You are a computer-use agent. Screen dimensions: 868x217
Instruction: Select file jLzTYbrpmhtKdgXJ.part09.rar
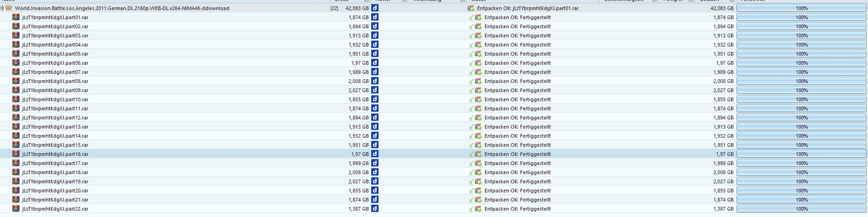55,91
